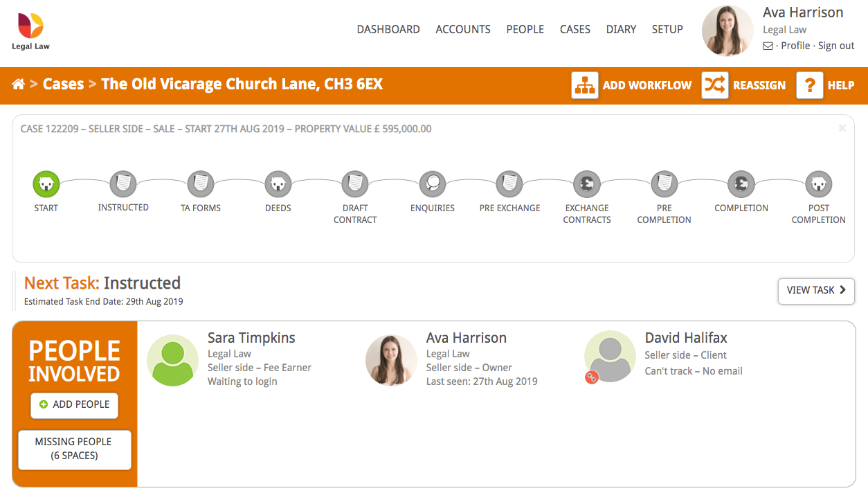This screenshot has height=493, width=868.
Task: Open the Exchange Contracts stage icon
Action: coord(587,184)
